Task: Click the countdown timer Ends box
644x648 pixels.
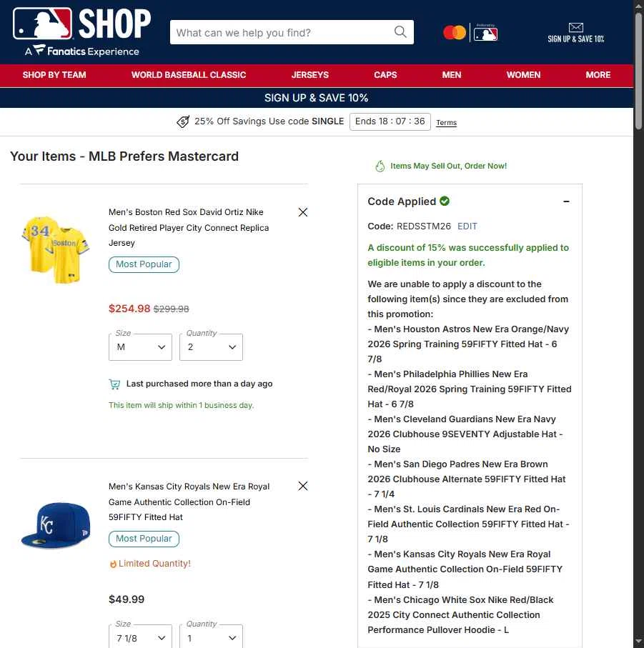Action: [x=390, y=121]
